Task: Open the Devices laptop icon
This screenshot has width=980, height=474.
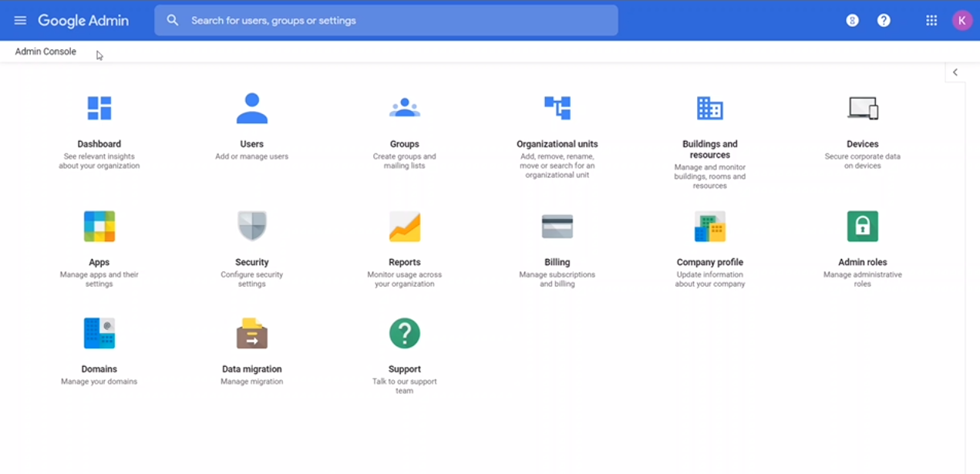Action: [863, 108]
